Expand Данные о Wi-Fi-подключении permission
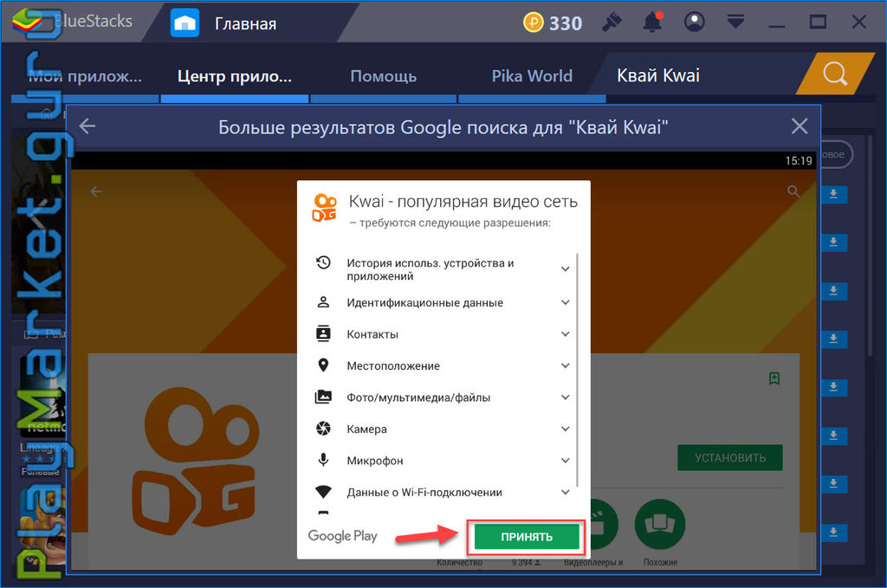 (565, 493)
